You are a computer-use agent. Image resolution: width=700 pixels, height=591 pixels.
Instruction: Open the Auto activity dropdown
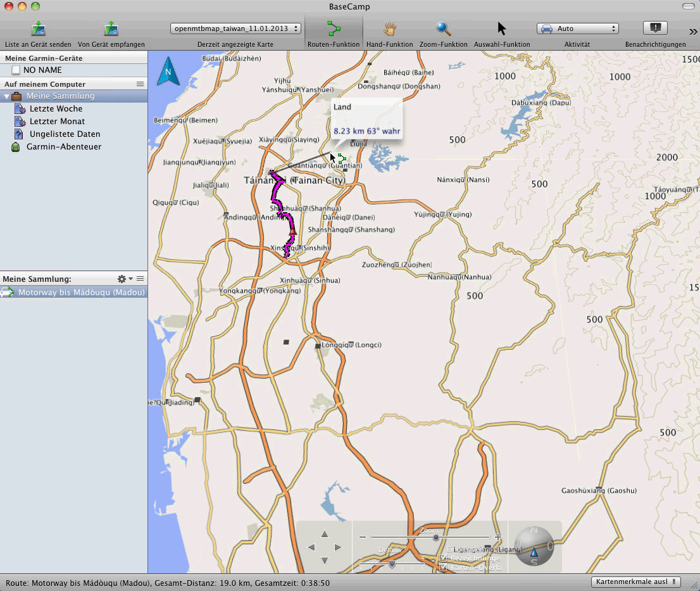[x=578, y=29]
